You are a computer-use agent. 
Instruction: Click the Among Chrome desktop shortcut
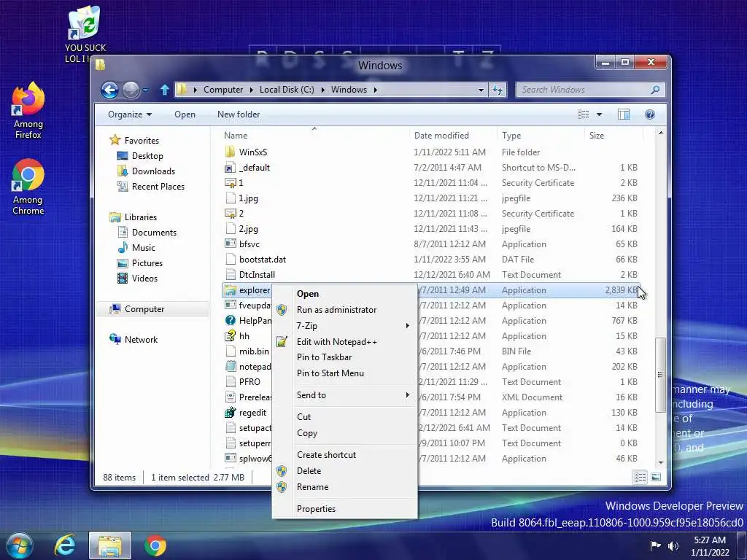[28, 187]
